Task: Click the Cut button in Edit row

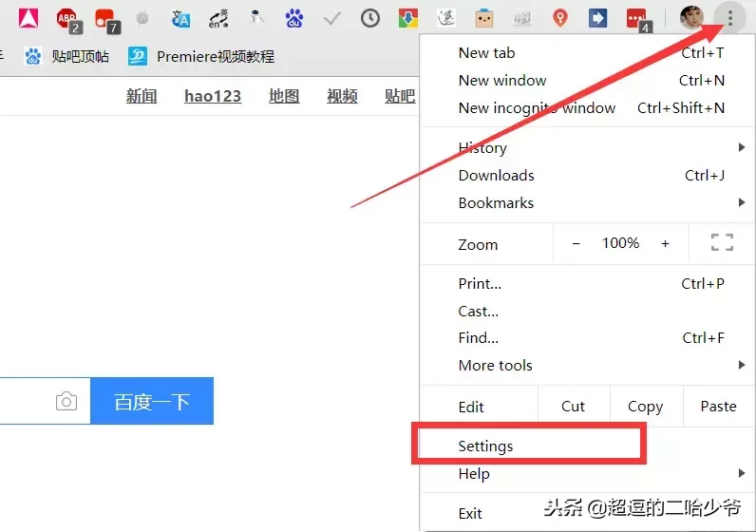Action: pos(574,406)
